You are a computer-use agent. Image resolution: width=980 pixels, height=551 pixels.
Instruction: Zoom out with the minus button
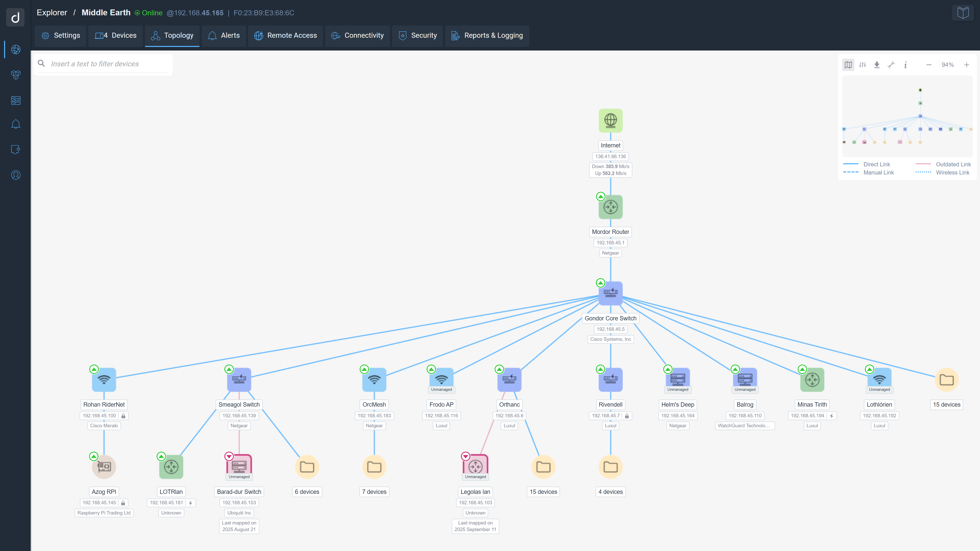pyautogui.click(x=929, y=65)
